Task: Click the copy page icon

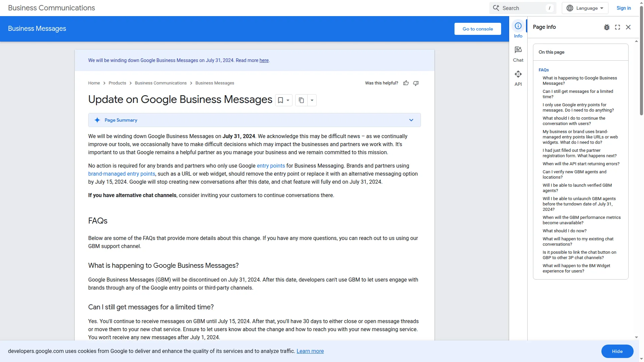Action: (x=301, y=100)
